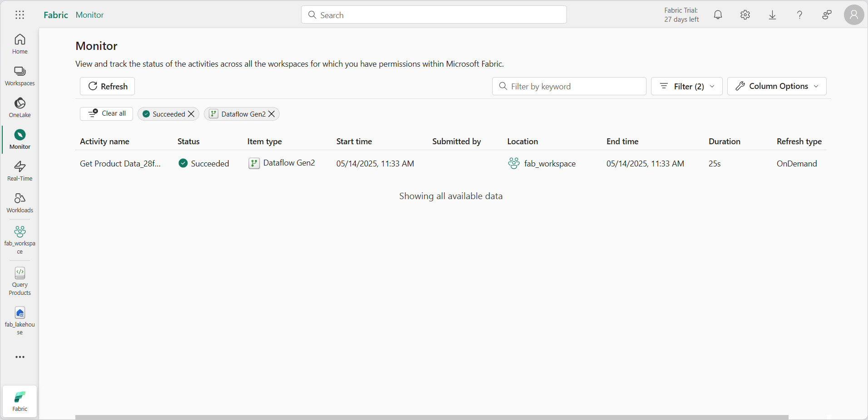Open the user account avatar

(853, 15)
